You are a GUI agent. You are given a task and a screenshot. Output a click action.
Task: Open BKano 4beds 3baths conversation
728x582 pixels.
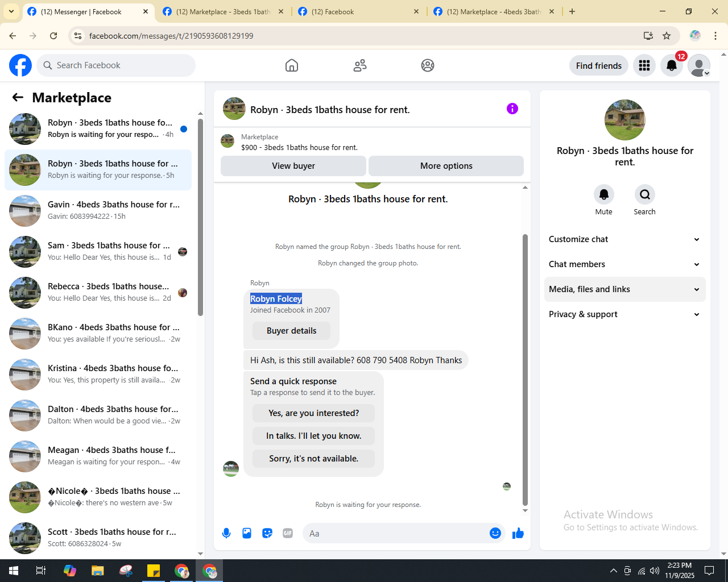(98, 334)
